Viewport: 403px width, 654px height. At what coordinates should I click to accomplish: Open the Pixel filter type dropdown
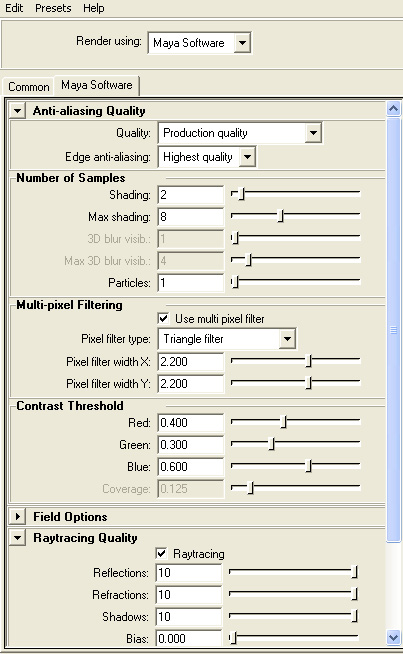(287, 339)
